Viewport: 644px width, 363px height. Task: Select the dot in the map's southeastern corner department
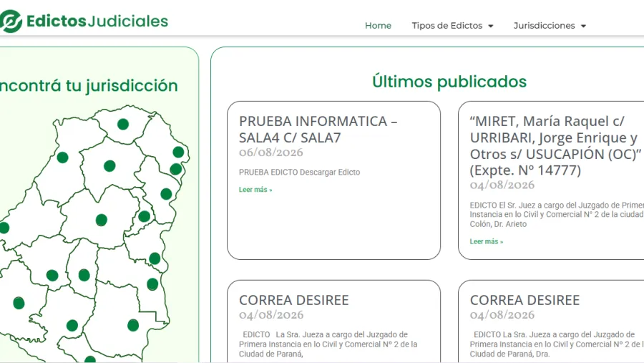pyautogui.click(x=133, y=325)
